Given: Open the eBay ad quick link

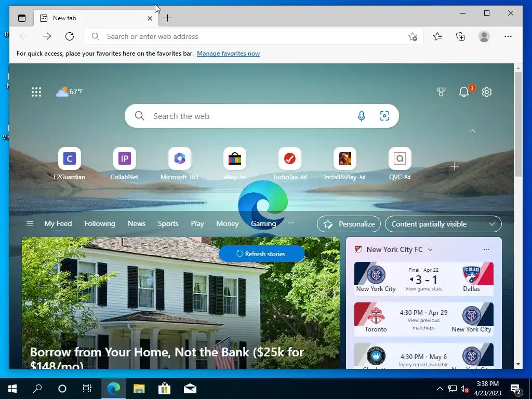Looking at the screenshot, I should pyautogui.click(x=234, y=164).
